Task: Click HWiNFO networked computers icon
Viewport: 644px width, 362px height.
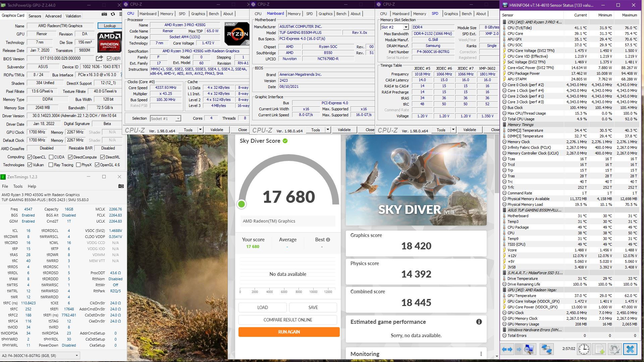Action: click(546, 349)
